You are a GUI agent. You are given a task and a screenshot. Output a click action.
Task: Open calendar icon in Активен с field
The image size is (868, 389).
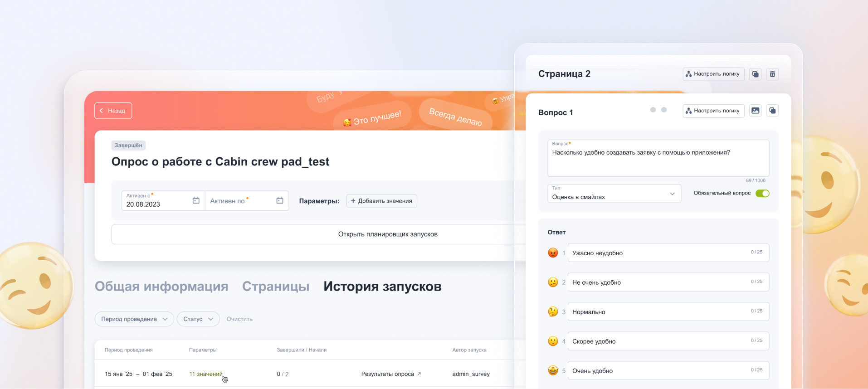coord(196,200)
